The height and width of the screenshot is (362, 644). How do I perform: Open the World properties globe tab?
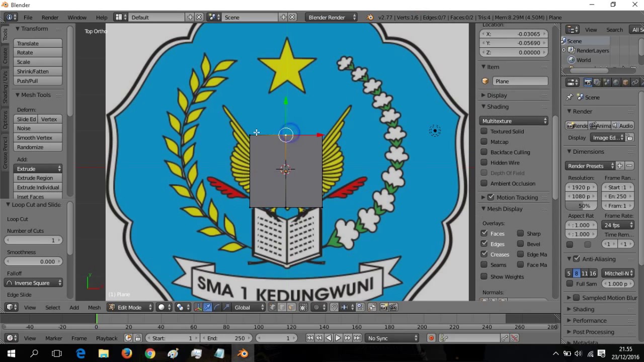(x=616, y=82)
